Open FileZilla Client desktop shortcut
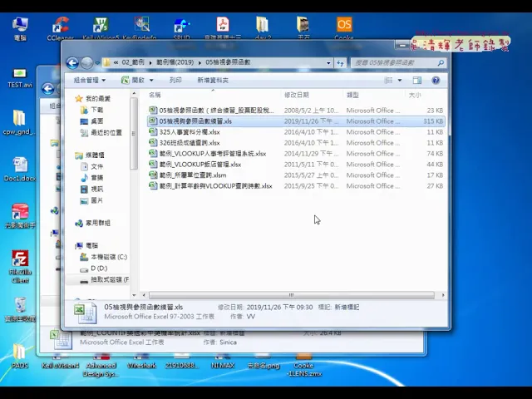The image size is (532, 399). click(20, 267)
